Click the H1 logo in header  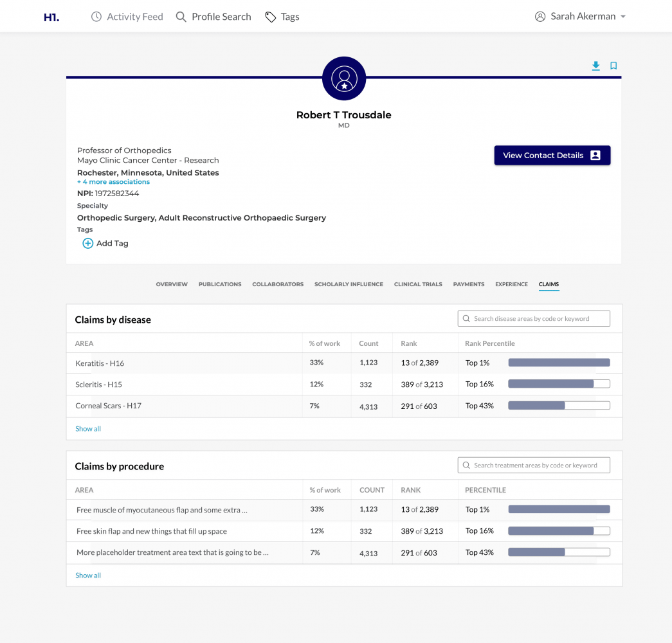(x=51, y=17)
